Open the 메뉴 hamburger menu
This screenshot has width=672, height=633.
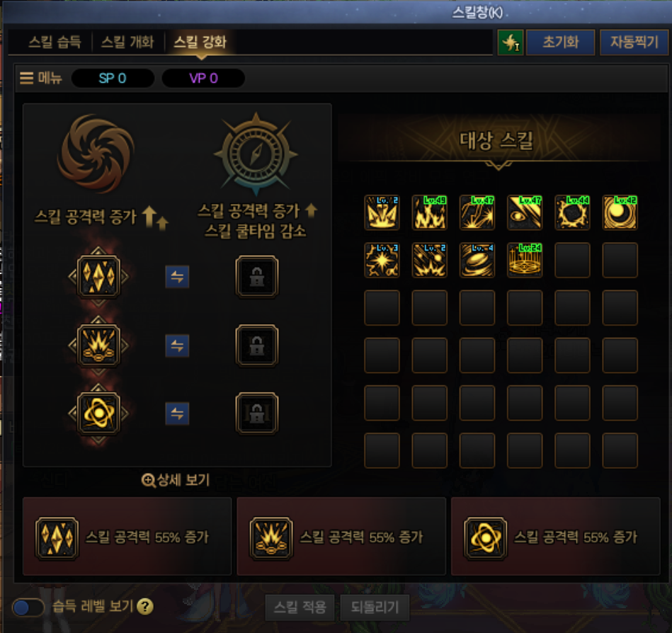tap(40, 78)
